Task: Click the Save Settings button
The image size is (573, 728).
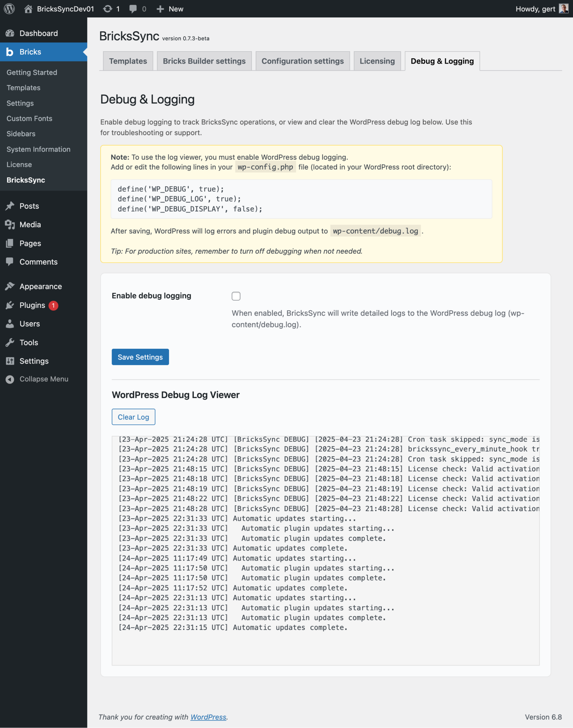Action: pos(140,357)
